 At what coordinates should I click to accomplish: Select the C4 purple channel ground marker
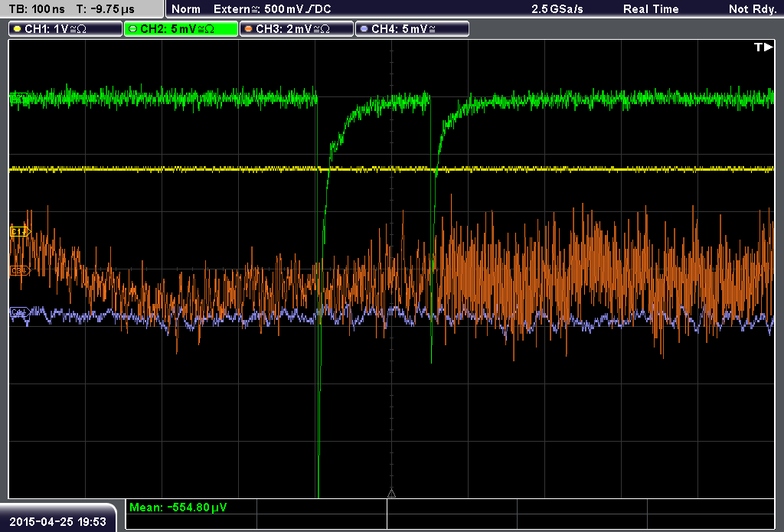(21, 312)
